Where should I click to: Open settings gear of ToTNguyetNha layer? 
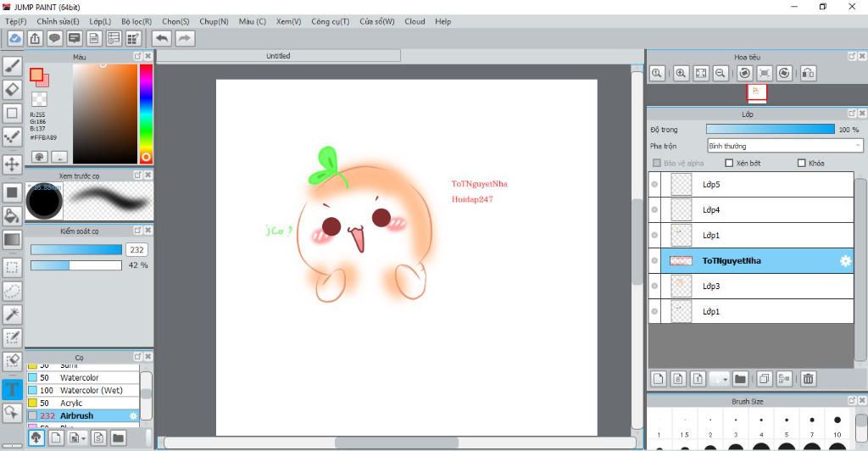[x=845, y=260]
